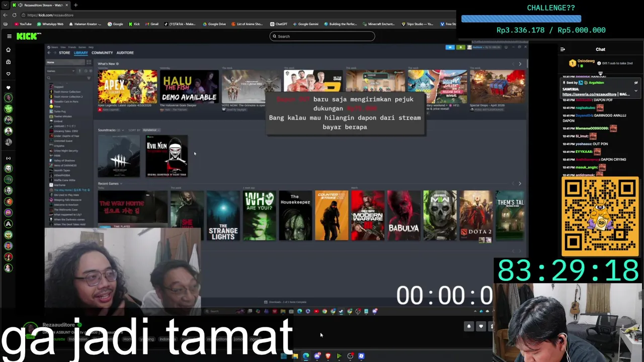Open Discord from Windows taskbar

[317, 356]
